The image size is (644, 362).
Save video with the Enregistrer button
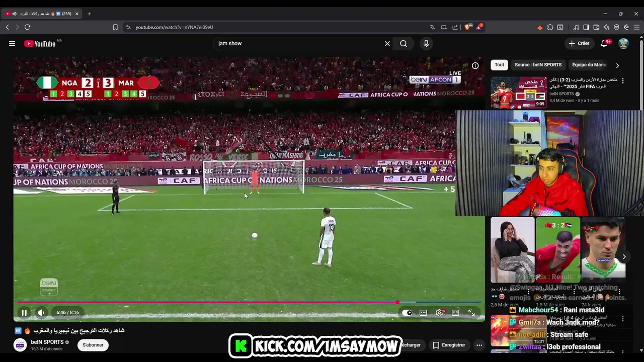click(x=449, y=345)
